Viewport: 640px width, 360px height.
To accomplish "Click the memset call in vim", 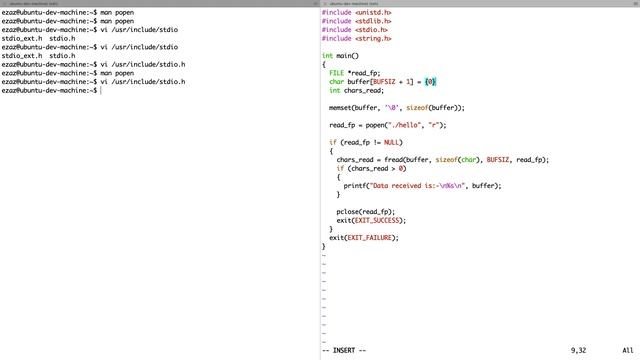I will click(397, 108).
